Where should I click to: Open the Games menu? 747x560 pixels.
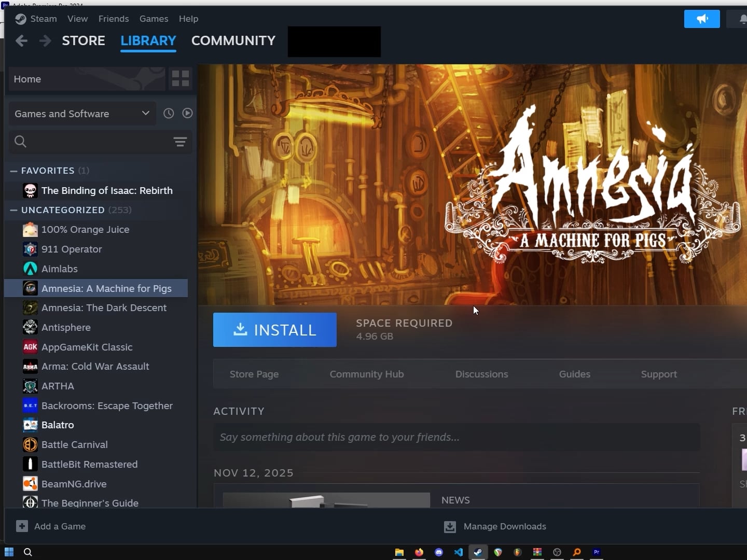click(154, 19)
